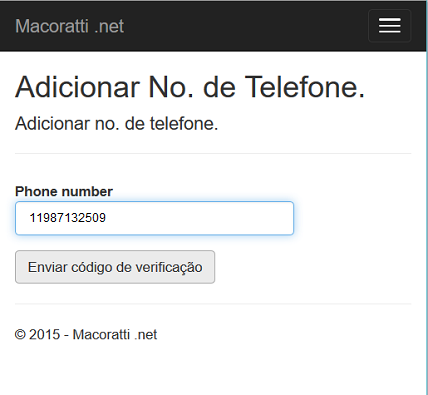428x395 pixels.
Task: Click the horizontal divider below the subheading
Action: (213, 153)
